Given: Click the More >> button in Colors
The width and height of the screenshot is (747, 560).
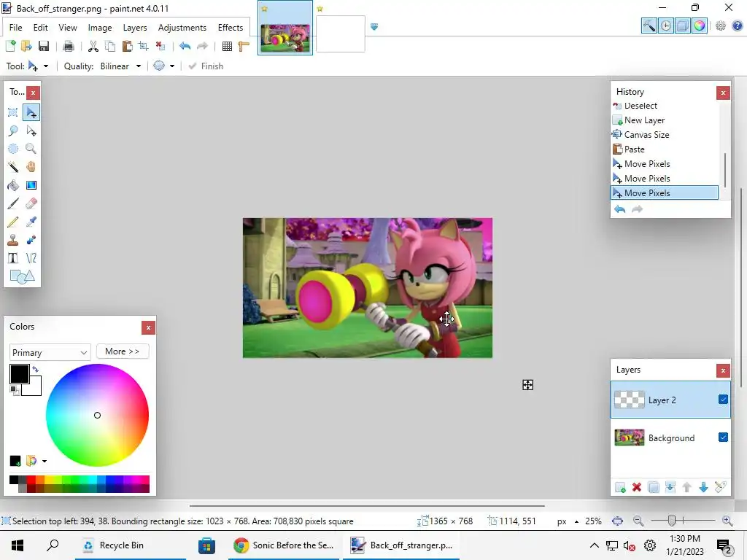Looking at the screenshot, I should pos(123,351).
